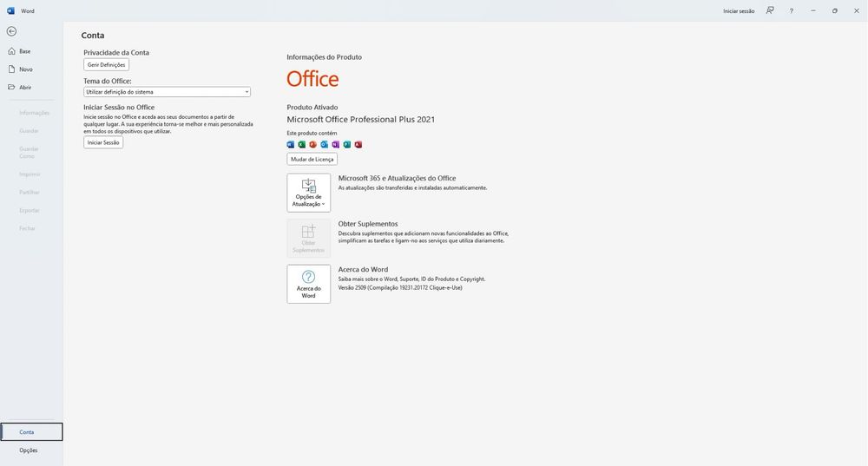Click the Gerir Definições button

coord(106,65)
